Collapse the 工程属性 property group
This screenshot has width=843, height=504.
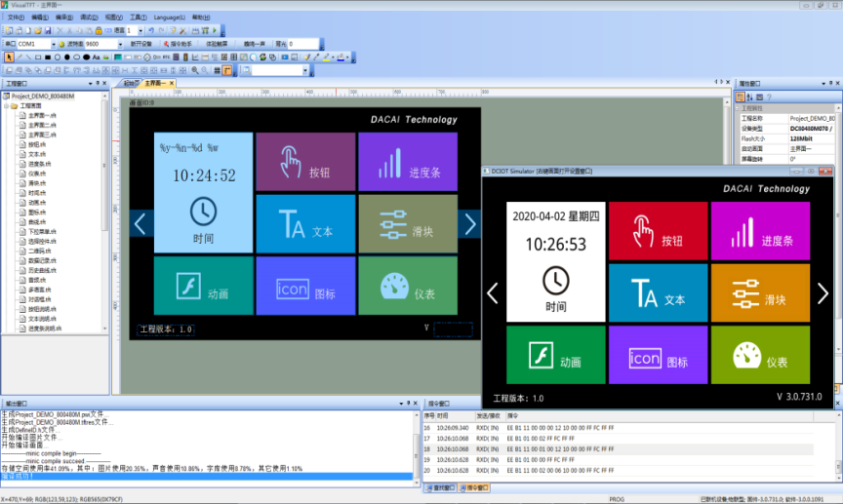(738, 108)
